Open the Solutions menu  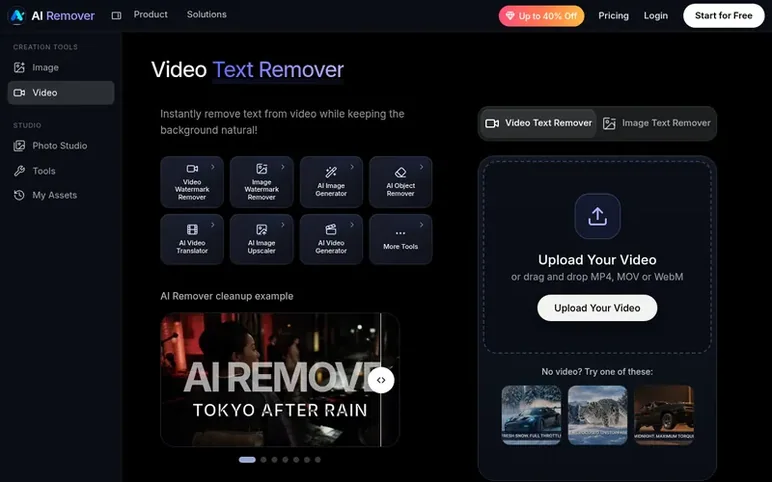point(207,15)
